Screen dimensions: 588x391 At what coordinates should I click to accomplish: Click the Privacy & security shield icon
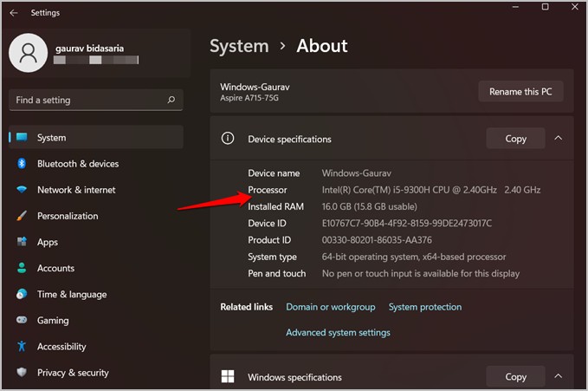click(22, 372)
